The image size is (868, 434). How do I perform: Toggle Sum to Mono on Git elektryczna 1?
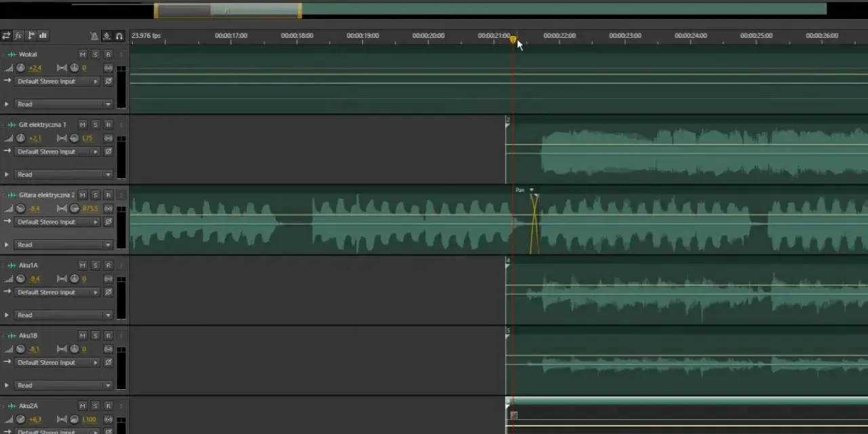click(x=108, y=138)
